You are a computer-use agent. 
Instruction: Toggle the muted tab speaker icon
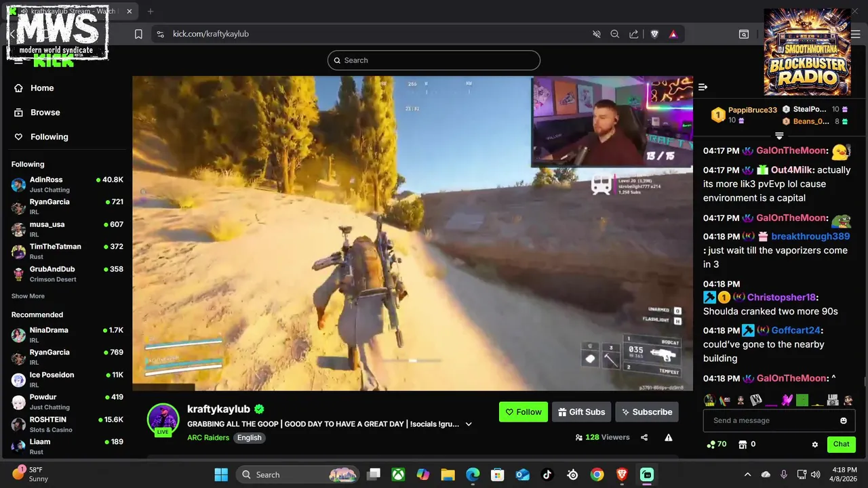click(x=597, y=34)
